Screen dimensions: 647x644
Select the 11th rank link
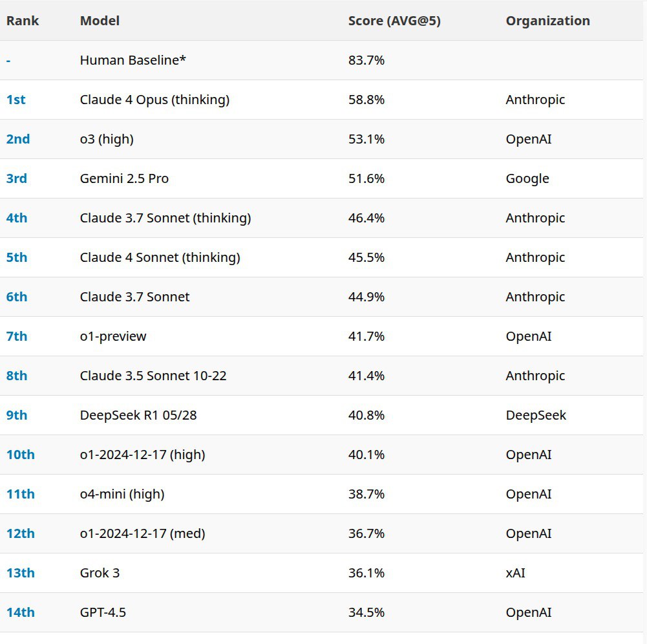point(21,494)
